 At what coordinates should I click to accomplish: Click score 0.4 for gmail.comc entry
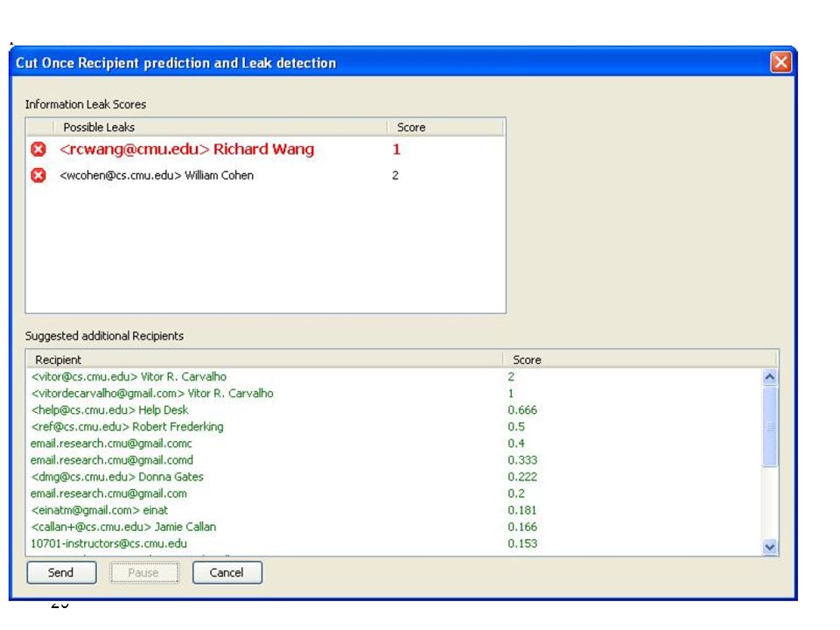516,443
